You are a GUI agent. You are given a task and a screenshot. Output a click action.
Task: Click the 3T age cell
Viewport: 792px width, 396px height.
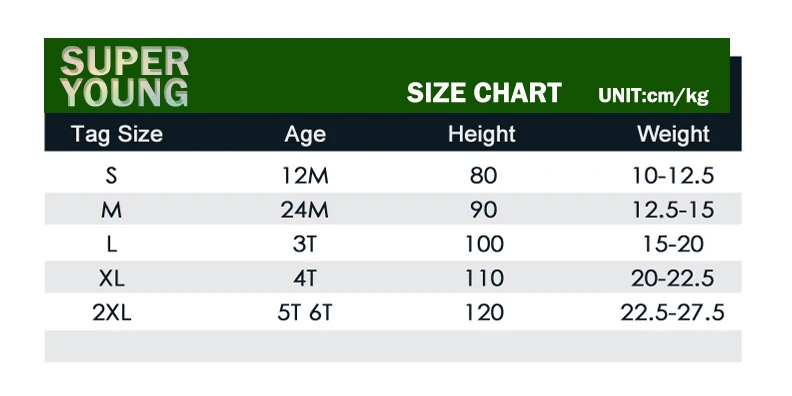[305, 244]
